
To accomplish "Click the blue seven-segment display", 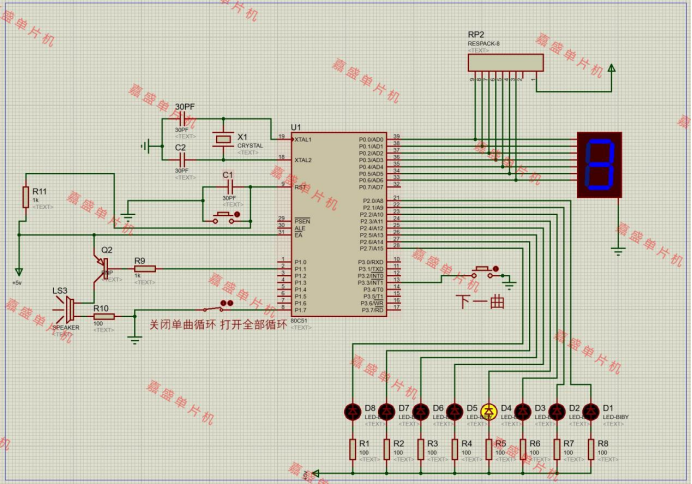I will (x=599, y=165).
